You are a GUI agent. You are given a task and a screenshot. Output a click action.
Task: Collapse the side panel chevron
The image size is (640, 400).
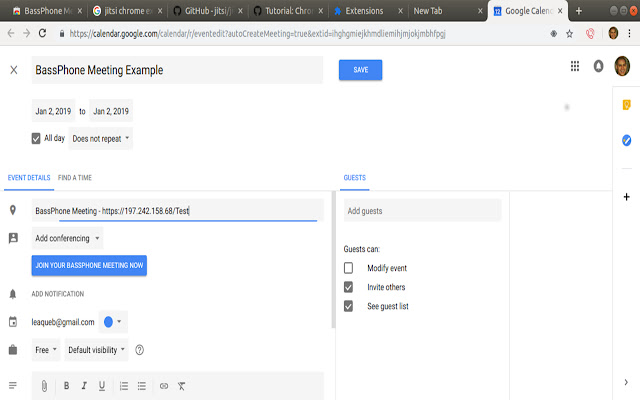(626, 382)
